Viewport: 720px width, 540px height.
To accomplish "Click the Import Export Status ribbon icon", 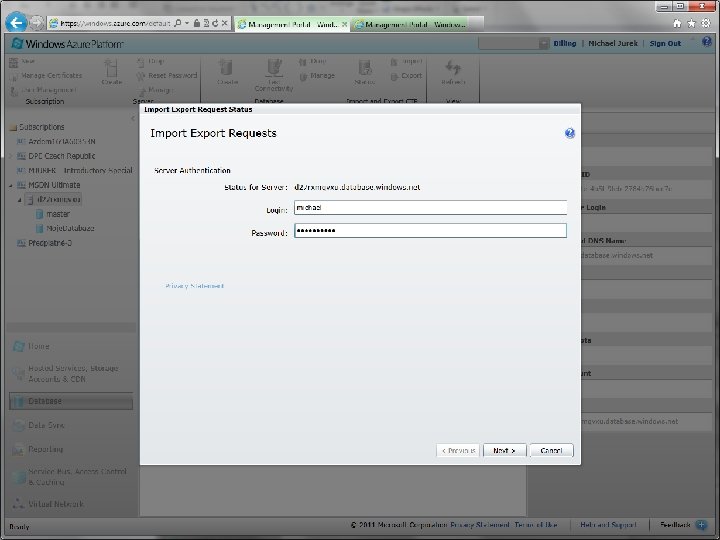I will tap(365, 72).
